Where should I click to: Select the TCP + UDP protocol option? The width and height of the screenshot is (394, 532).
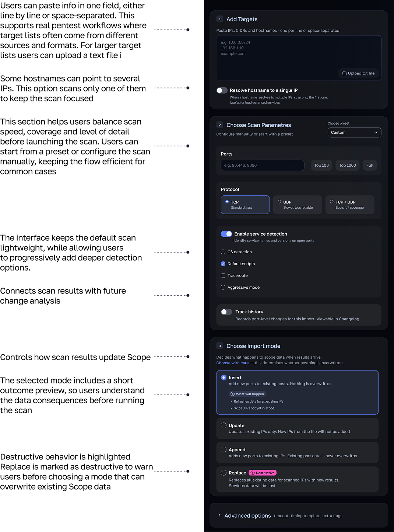click(350, 205)
